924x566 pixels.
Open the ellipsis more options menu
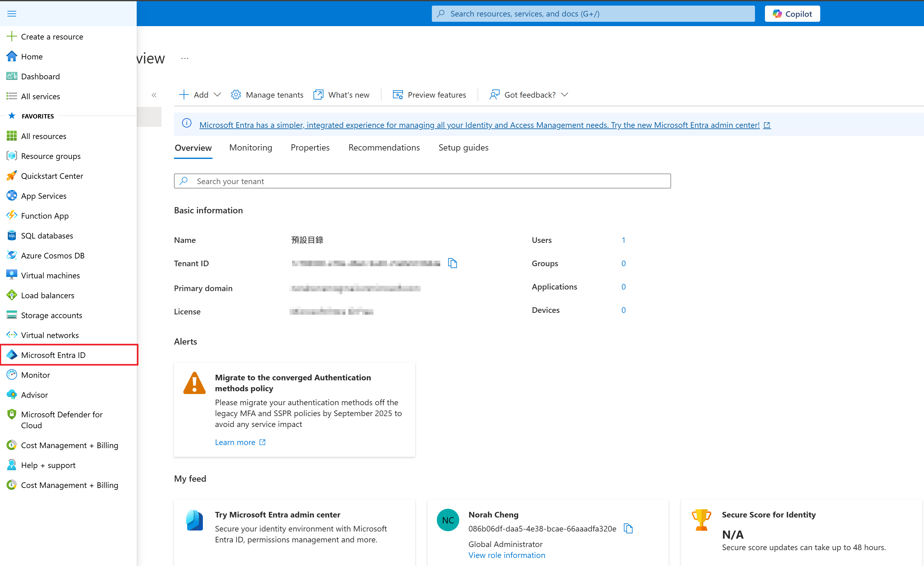pos(185,58)
